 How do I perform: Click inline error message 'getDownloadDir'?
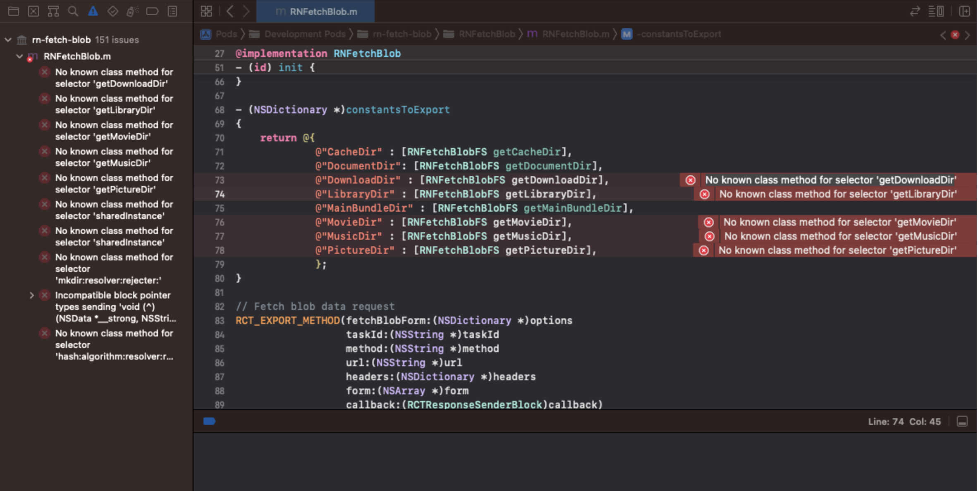click(831, 180)
